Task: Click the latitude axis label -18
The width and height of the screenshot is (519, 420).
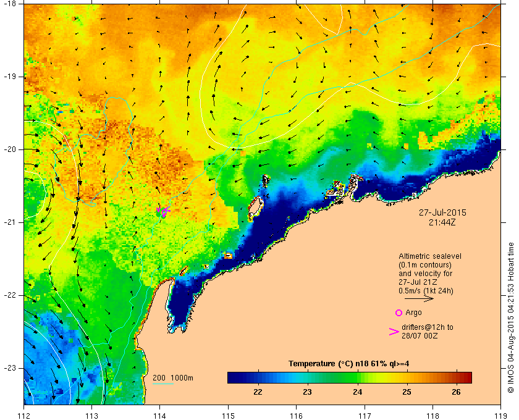Action: (x=10, y=3)
